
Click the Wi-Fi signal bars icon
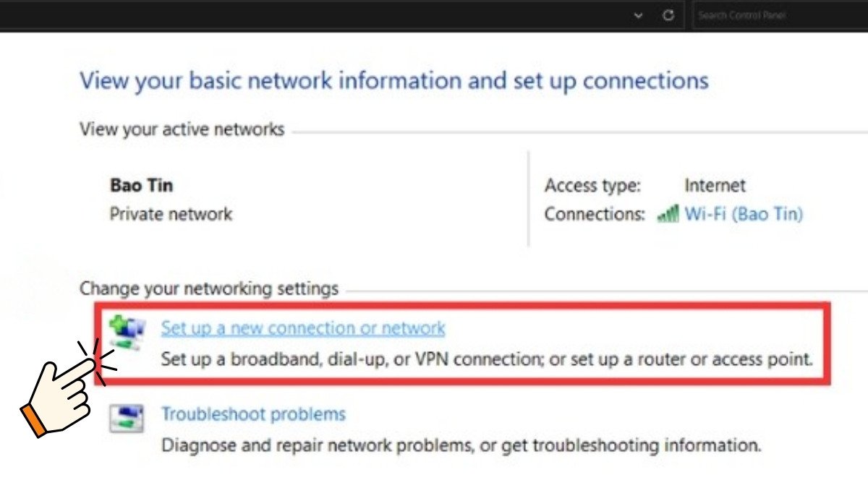[668, 215]
